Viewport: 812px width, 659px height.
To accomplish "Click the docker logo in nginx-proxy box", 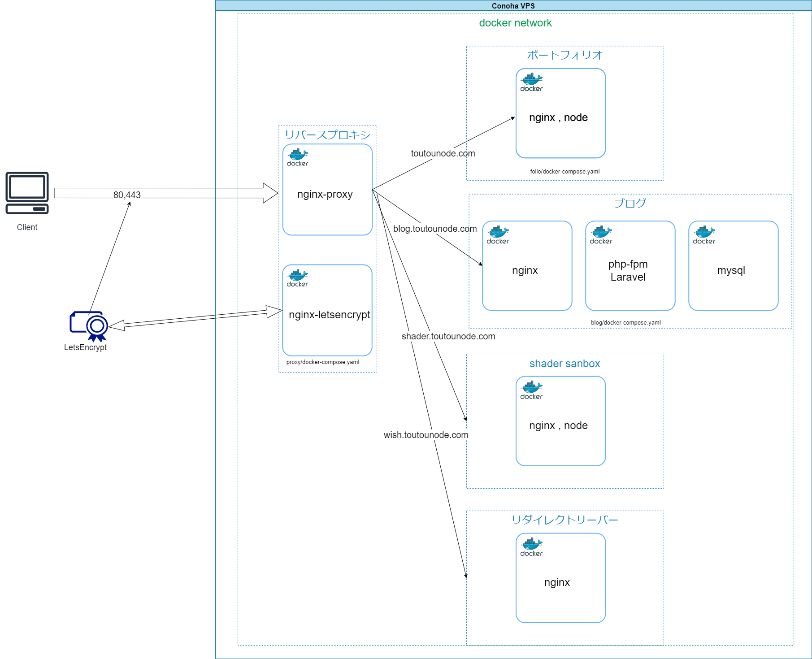I will point(298,158).
